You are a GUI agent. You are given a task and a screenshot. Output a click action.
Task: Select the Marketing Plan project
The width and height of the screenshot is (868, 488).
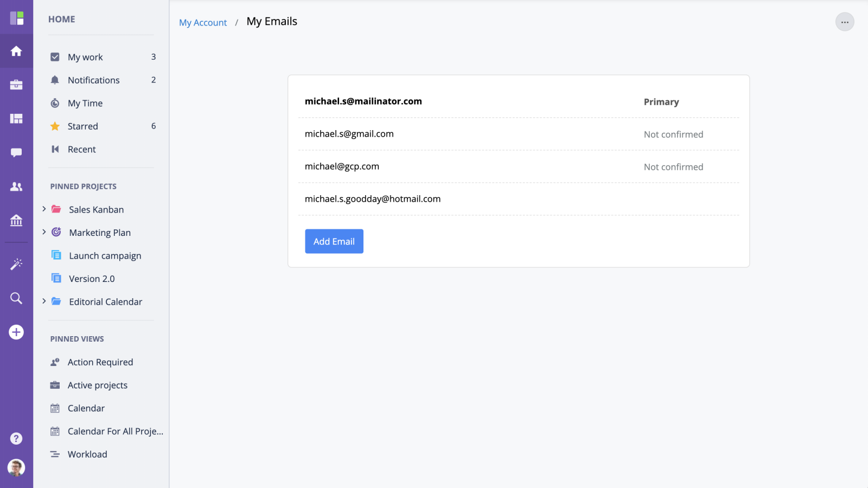[100, 233]
